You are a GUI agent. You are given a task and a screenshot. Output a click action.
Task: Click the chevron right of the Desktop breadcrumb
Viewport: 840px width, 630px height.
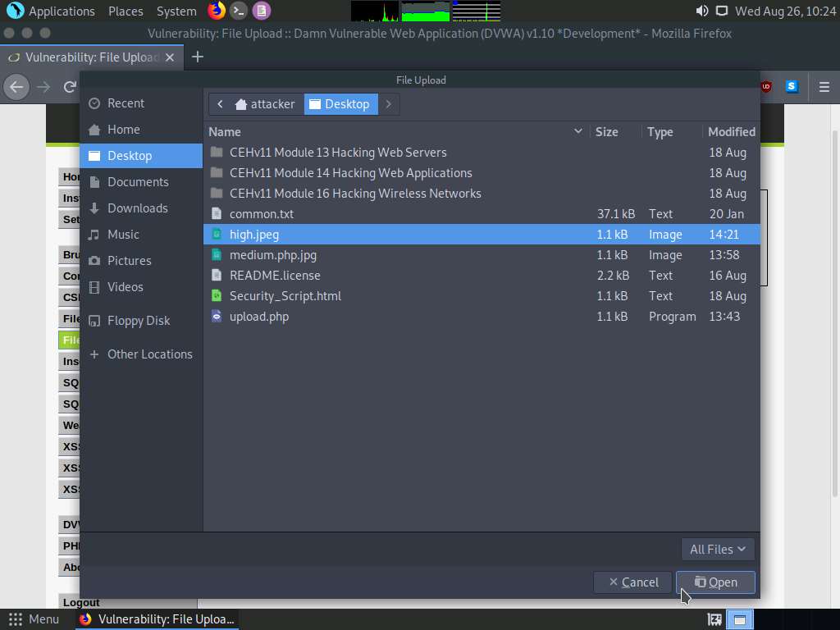[x=388, y=104]
